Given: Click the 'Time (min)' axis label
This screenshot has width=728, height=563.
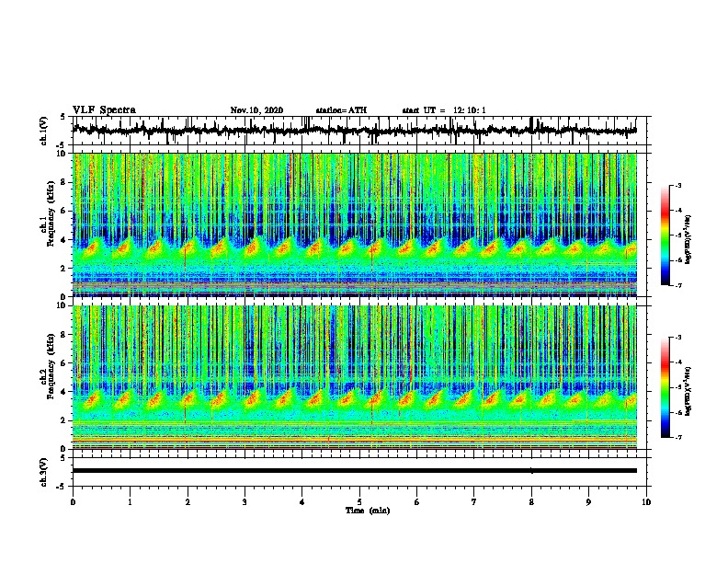Looking at the screenshot, I should (x=368, y=511).
